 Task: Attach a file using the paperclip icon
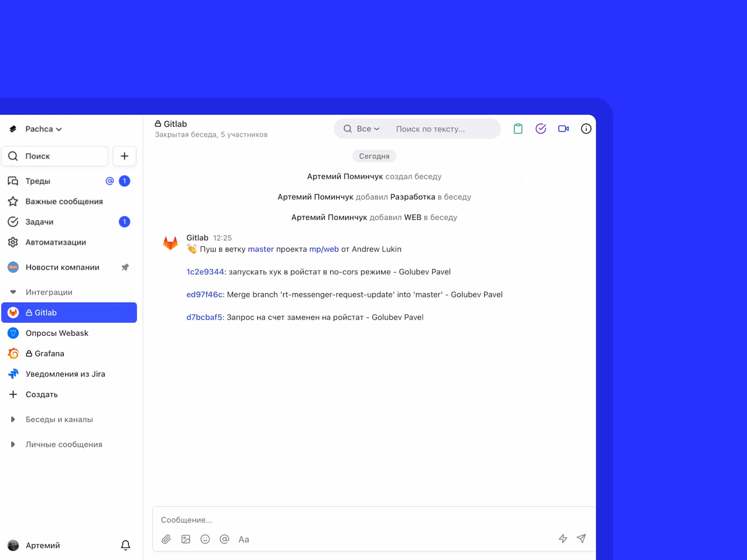click(x=166, y=539)
